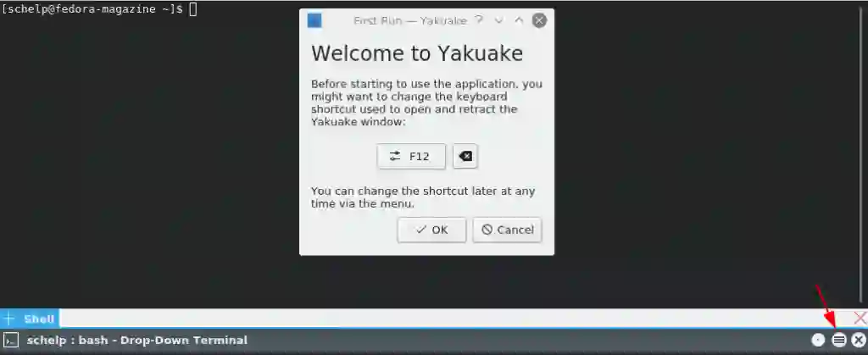Click the 'Welcome to Yakuake' heading
Screen dimensions: 868x355
[x=417, y=53]
